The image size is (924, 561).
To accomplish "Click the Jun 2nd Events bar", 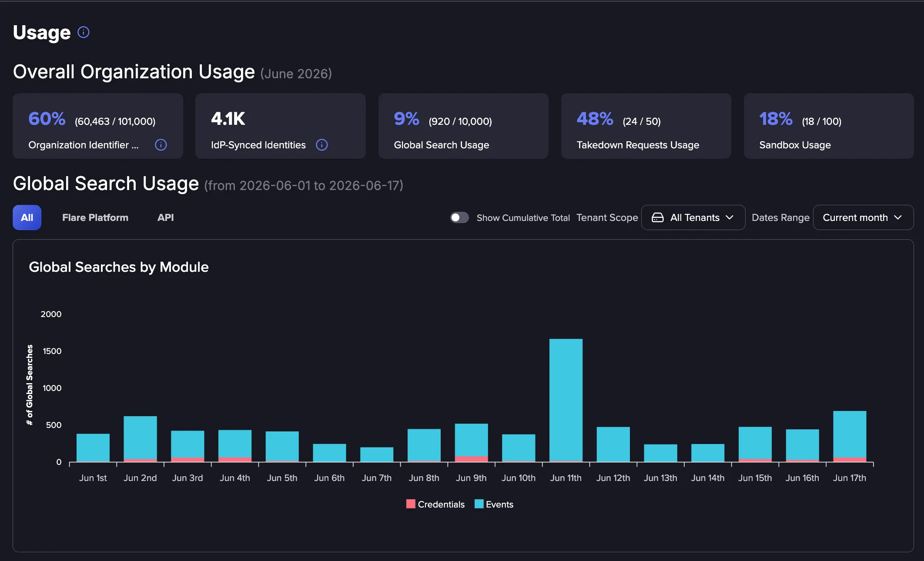I will (x=140, y=437).
